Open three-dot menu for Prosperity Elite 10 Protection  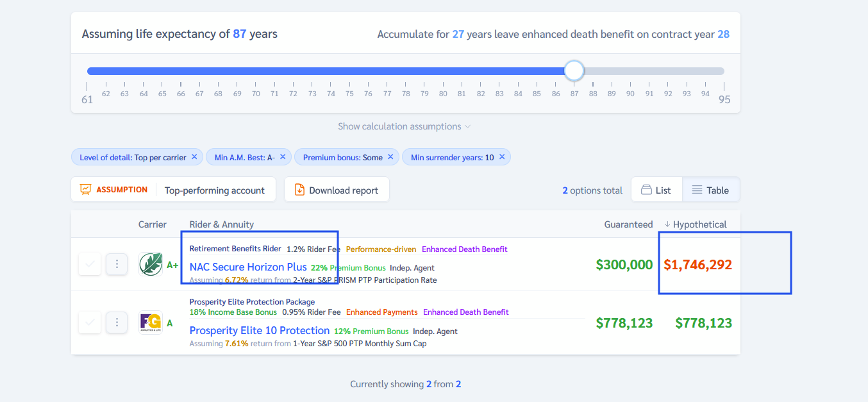pos(117,322)
